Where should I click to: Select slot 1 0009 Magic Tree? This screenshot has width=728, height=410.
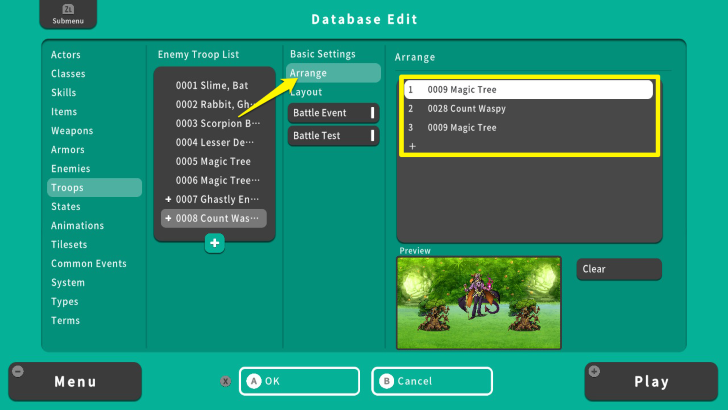(528, 90)
